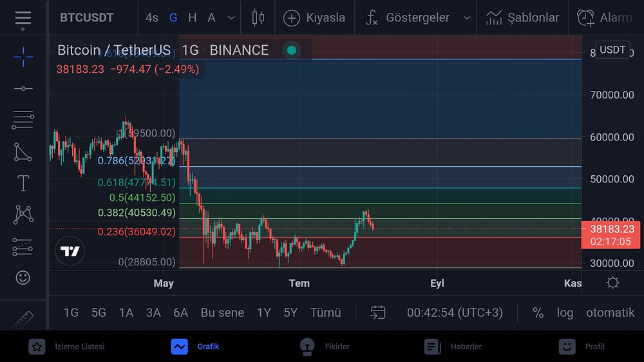
Task: Toggle otomatik auto scale
Action: point(610,312)
